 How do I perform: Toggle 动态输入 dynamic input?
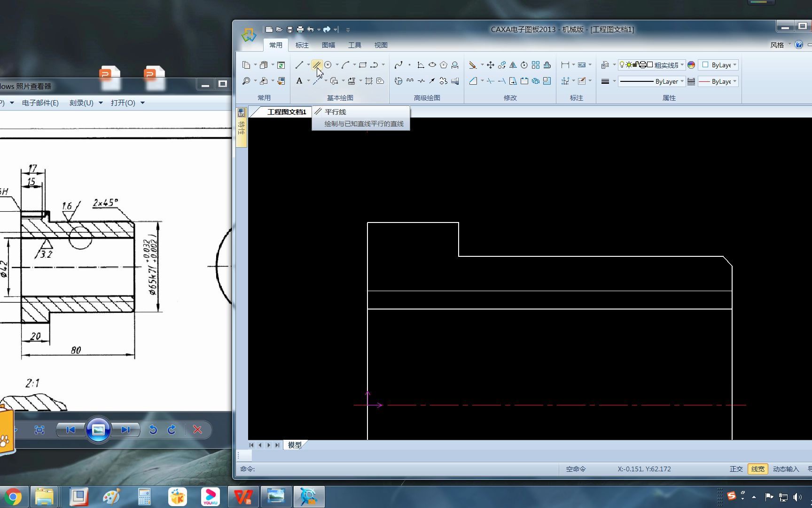[x=786, y=469]
